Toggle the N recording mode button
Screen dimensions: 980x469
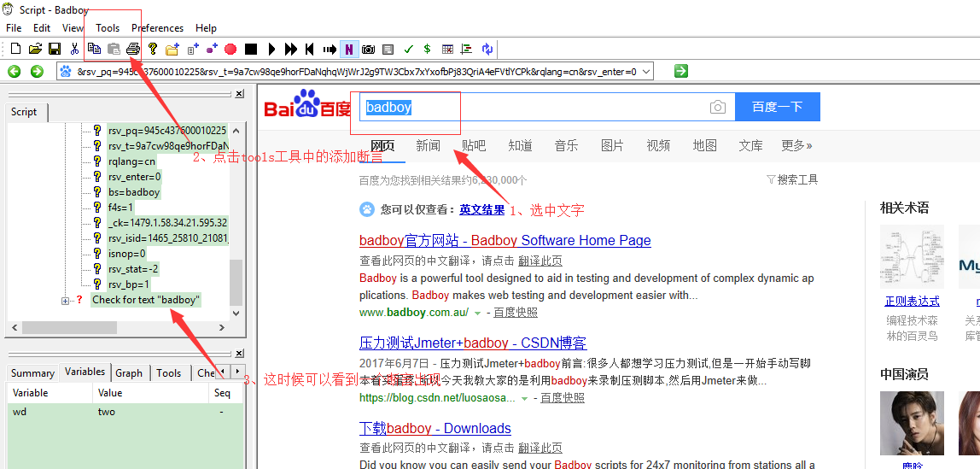349,49
